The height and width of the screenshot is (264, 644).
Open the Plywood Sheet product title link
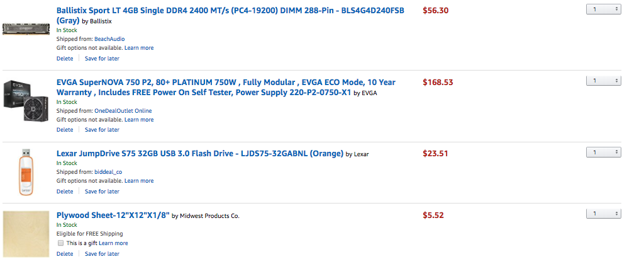click(113, 215)
